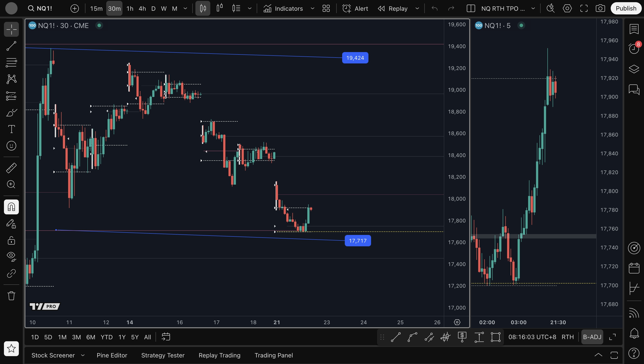Open the Indicators favorites dropdown arrow
The width and height of the screenshot is (644, 364).
pyautogui.click(x=312, y=9)
